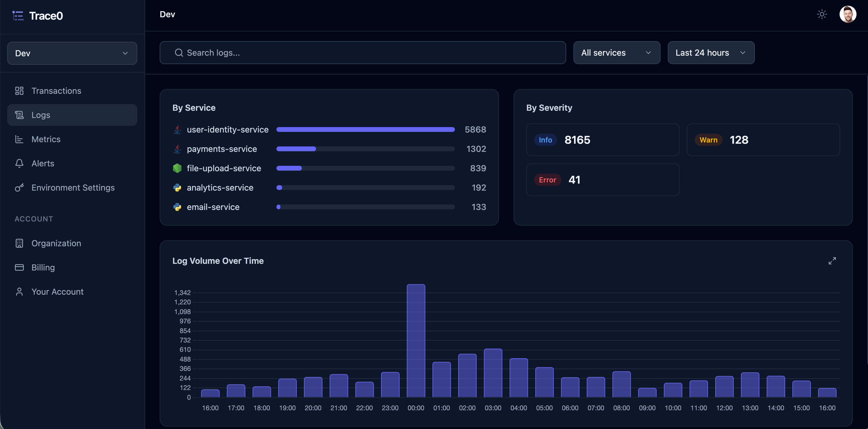Open Environment Settings
868x429 pixels.
(x=72, y=188)
